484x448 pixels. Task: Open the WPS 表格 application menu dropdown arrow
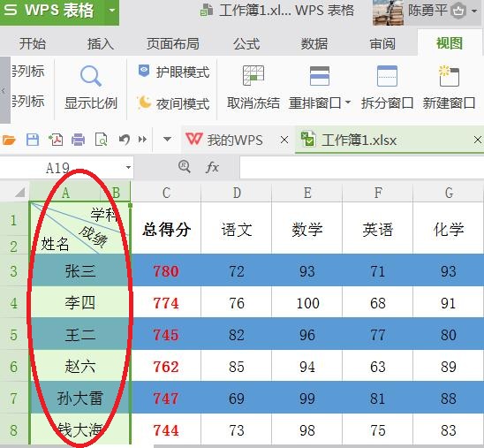(112, 11)
